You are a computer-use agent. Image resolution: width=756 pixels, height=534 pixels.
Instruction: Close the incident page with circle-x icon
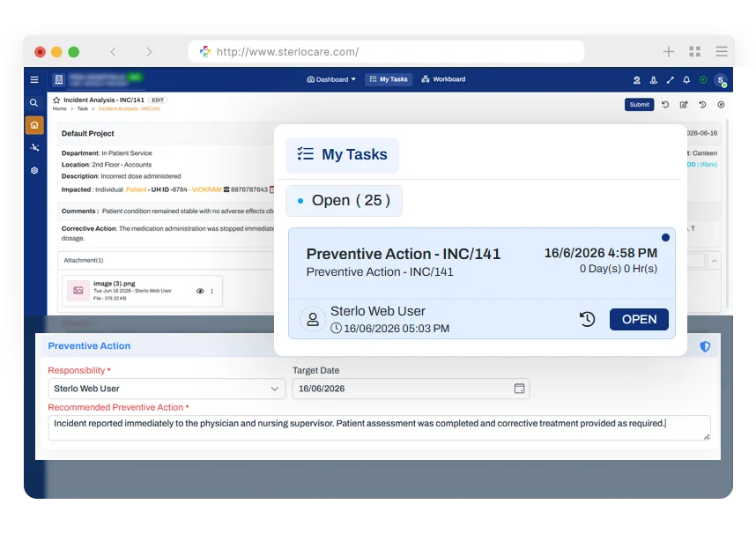(721, 105)
